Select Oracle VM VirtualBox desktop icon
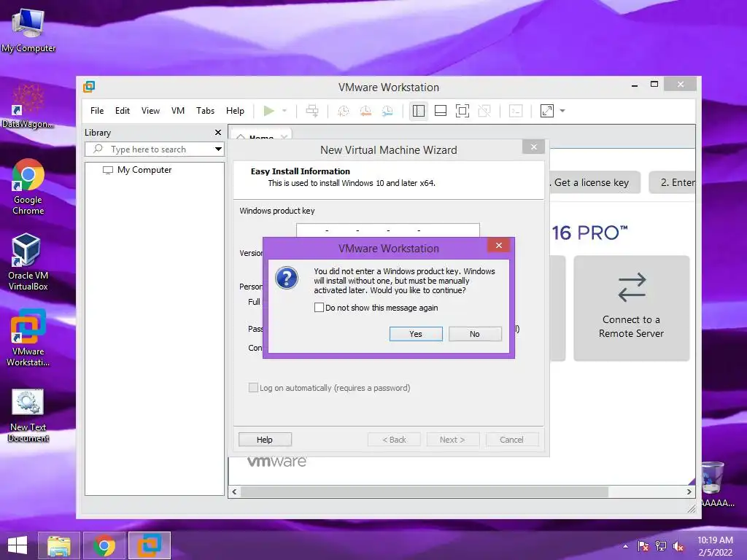The image size is (747, 560). [28, 262]
